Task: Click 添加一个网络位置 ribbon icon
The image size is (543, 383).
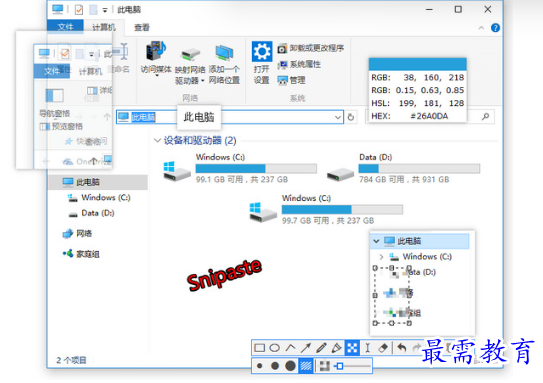Action: (224, 65)
